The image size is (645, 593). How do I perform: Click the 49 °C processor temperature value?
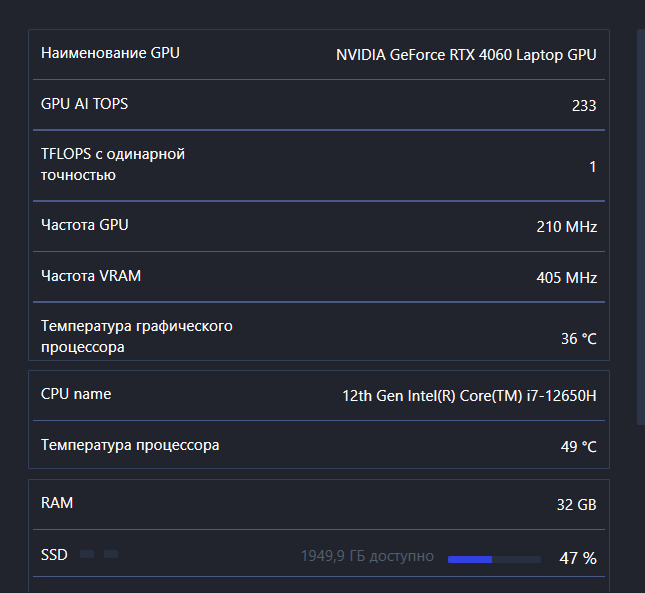point(578,446)
